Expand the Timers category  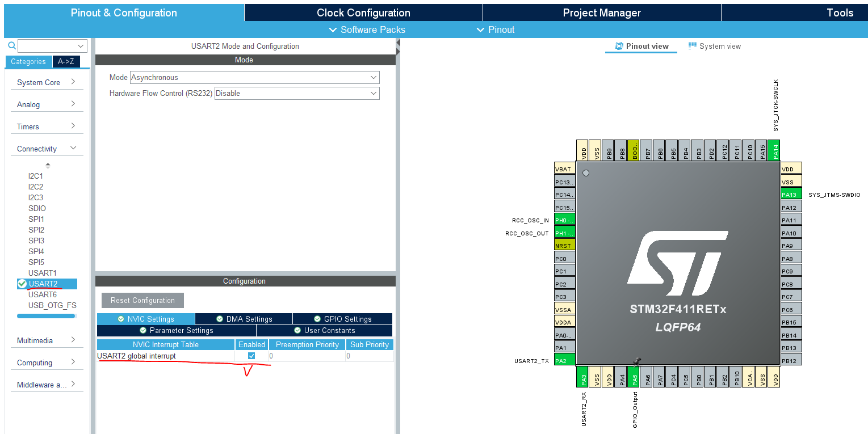47,127
